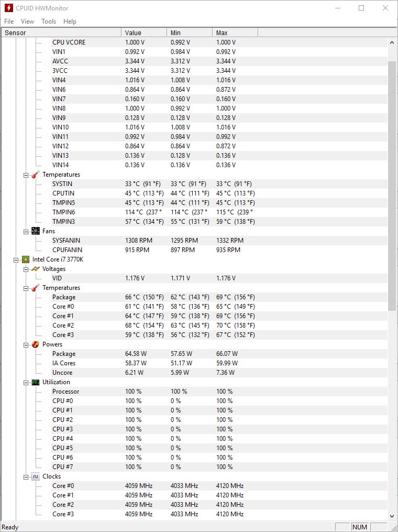Click the fan icon next to Fans
Image resolution: width=398 pixels, height=532 pixels.
36,231
